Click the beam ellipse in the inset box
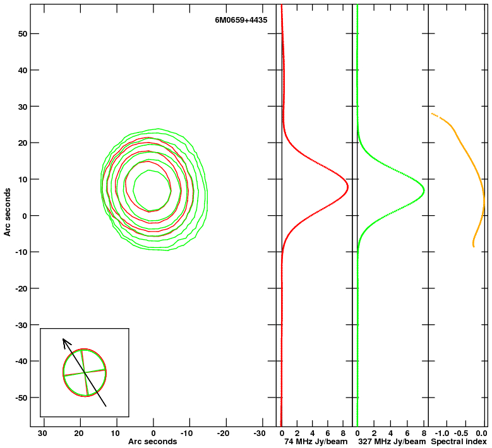The height and width of the screenshot is (448, 492). pos(85,373)
